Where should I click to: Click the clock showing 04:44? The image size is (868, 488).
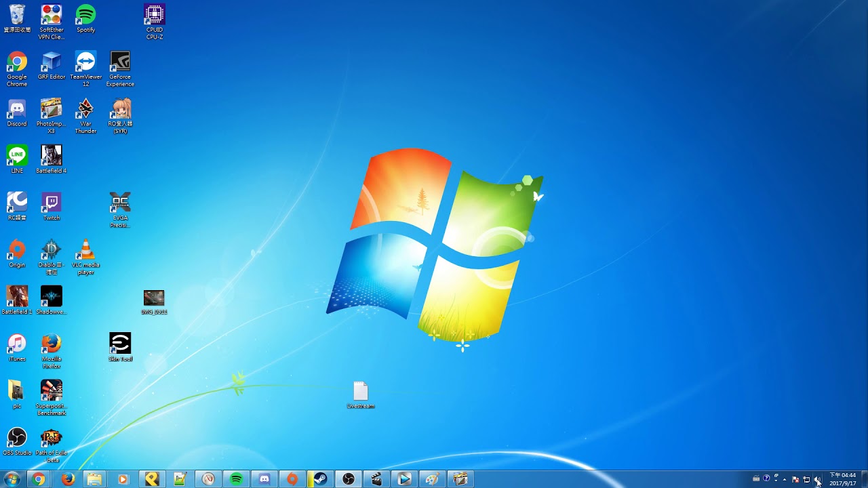843,479
